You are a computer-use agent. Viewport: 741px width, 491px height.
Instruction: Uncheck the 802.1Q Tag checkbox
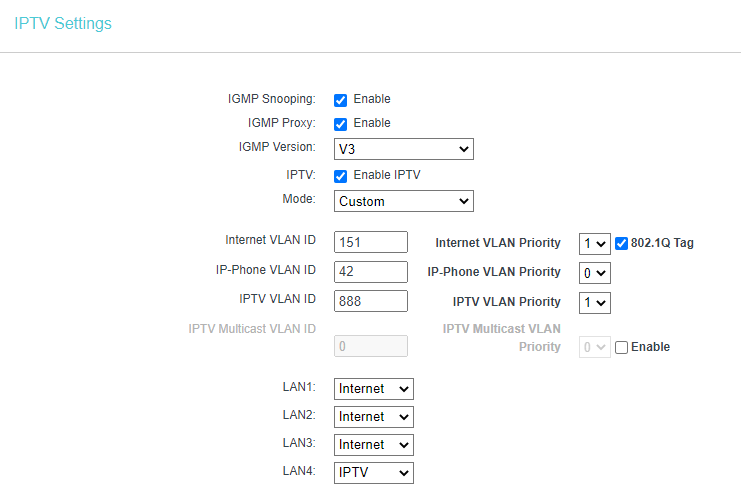pyautogui.click(x=621, y=243)
